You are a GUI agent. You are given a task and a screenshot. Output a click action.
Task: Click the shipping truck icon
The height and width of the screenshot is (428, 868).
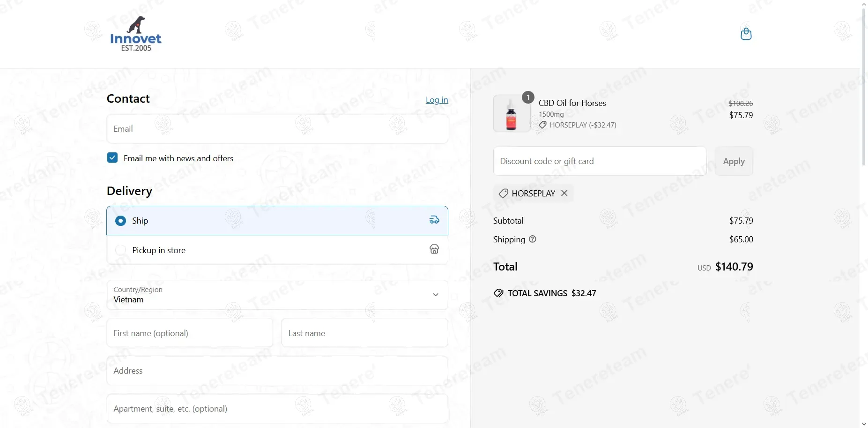pyautogui.click(x=434, y=220)
